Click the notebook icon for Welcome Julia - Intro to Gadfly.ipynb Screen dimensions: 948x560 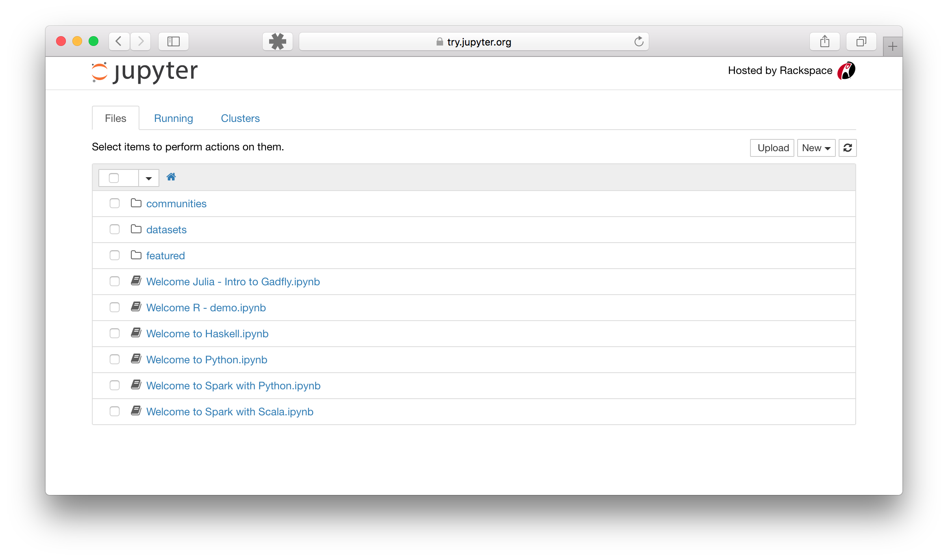click(136, 281)
